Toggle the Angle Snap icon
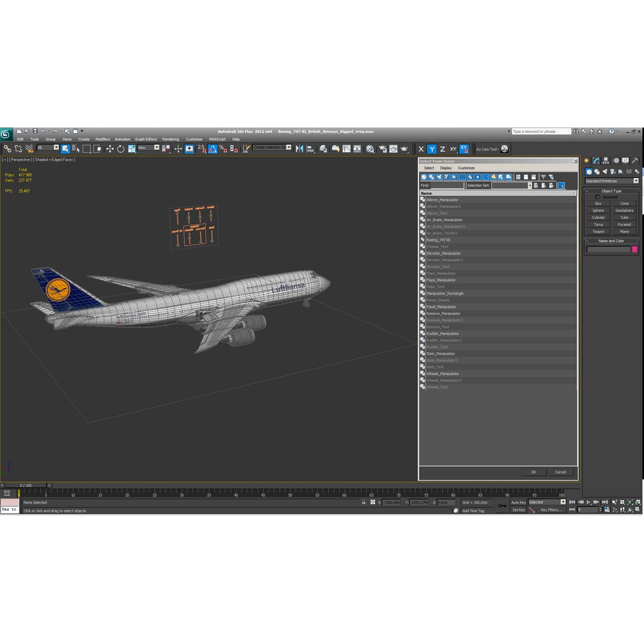 click(212, 148)
